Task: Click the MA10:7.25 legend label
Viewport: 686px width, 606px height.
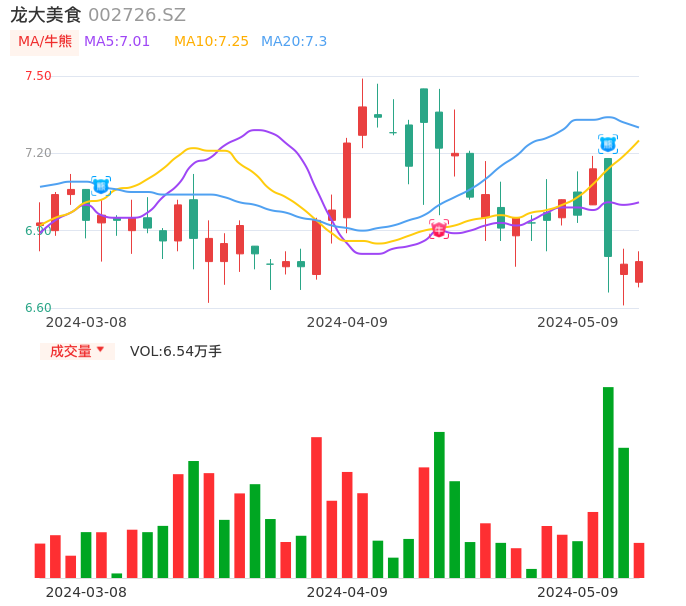Action: [211, 42]
